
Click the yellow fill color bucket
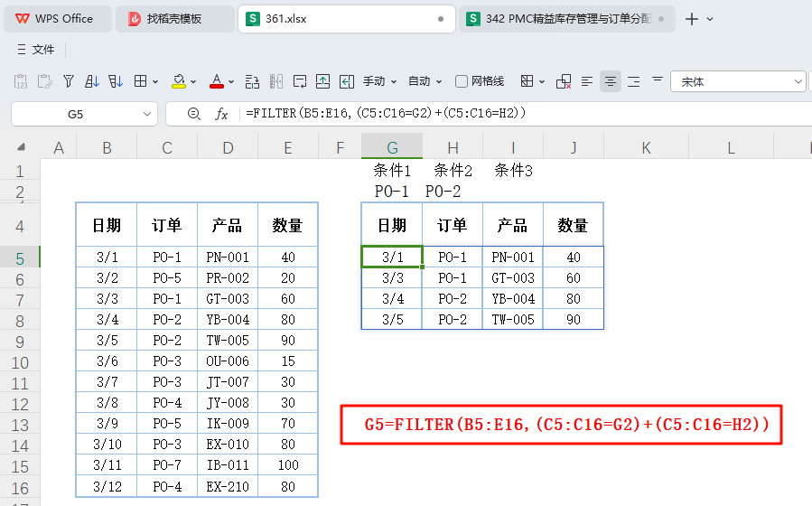pos(179,81)
